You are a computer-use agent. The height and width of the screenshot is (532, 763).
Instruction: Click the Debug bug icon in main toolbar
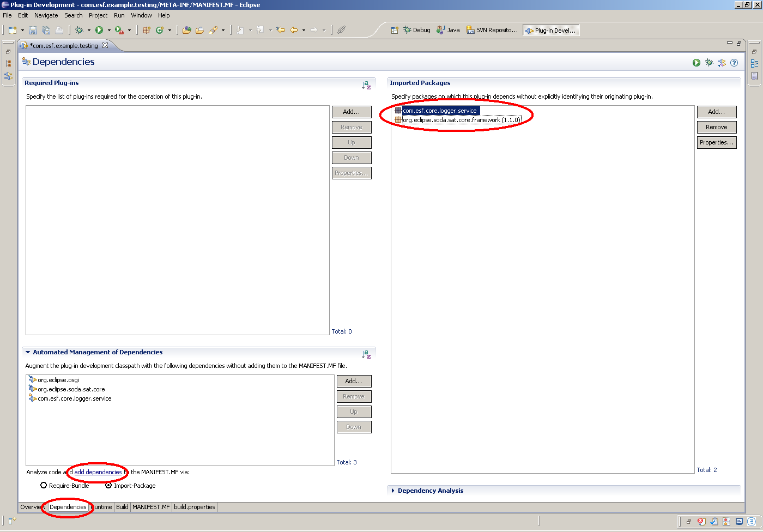pos(79,30)
